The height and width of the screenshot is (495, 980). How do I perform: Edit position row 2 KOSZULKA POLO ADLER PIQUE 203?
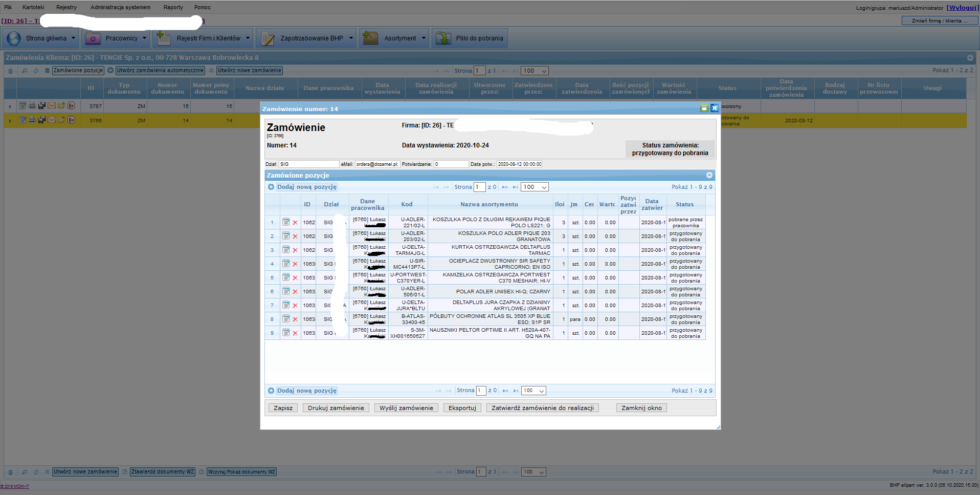pos(286,236)
